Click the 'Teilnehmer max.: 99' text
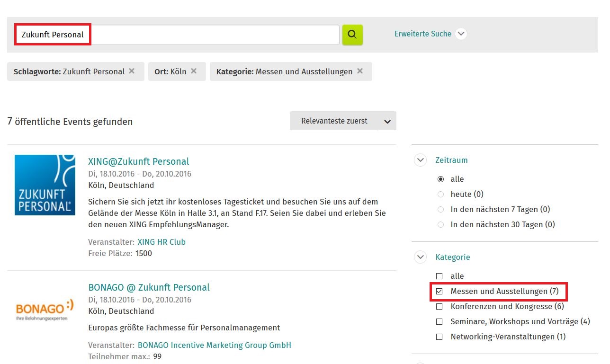This screenshot has width=610, height=364. point(125,356)
